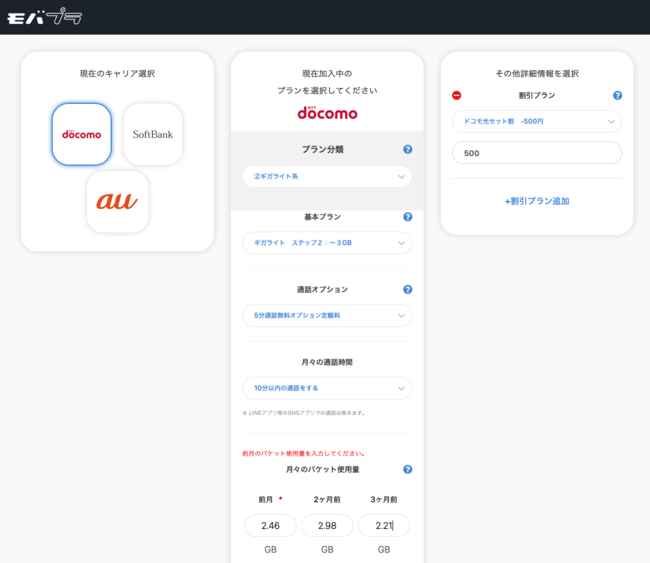Viewport: 650px width, 563px height.
Task: Open help icon beside 月々のパケット使用量
Action: click(407, 469)
